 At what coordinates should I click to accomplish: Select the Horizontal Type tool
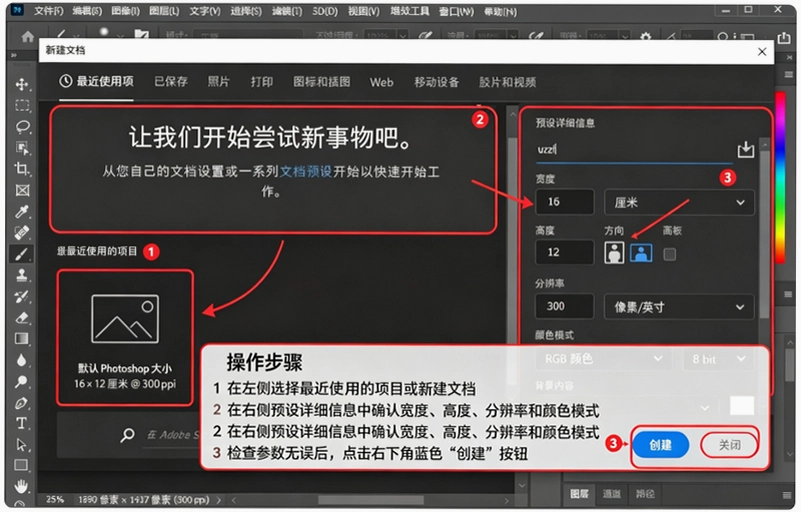click(21, 423)
